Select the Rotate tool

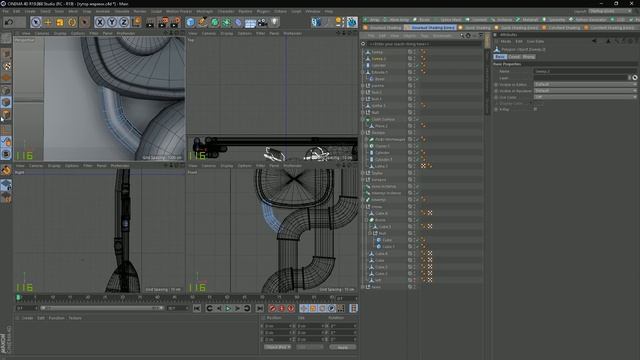pyautogui.click(x=72, y=22)
